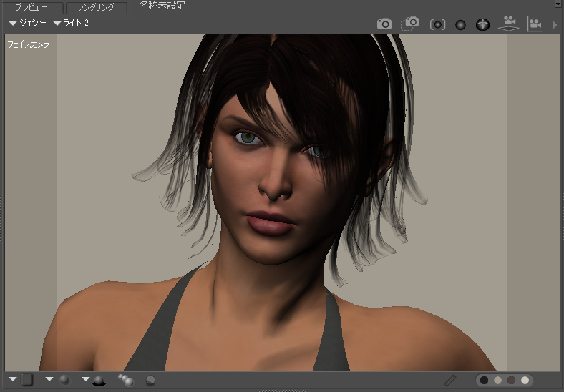Open the dropdown arrow beside the shadowed sphere
564x392 pixels.
coord(86,379)
